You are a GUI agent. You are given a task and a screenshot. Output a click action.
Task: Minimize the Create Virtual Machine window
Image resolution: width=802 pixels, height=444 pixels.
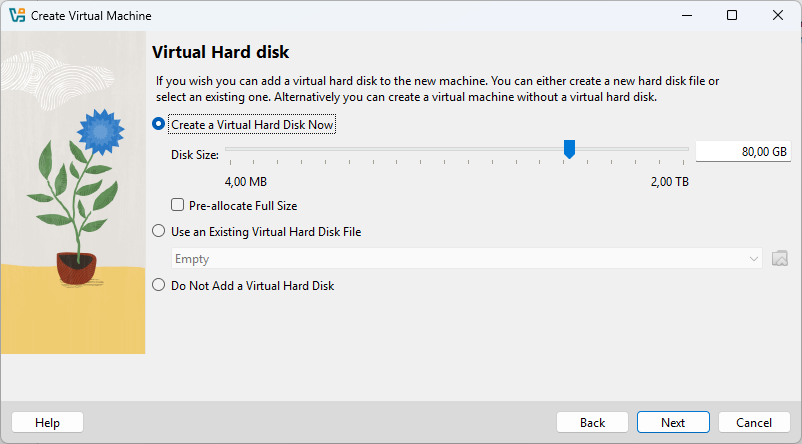(x=687, y=15)
